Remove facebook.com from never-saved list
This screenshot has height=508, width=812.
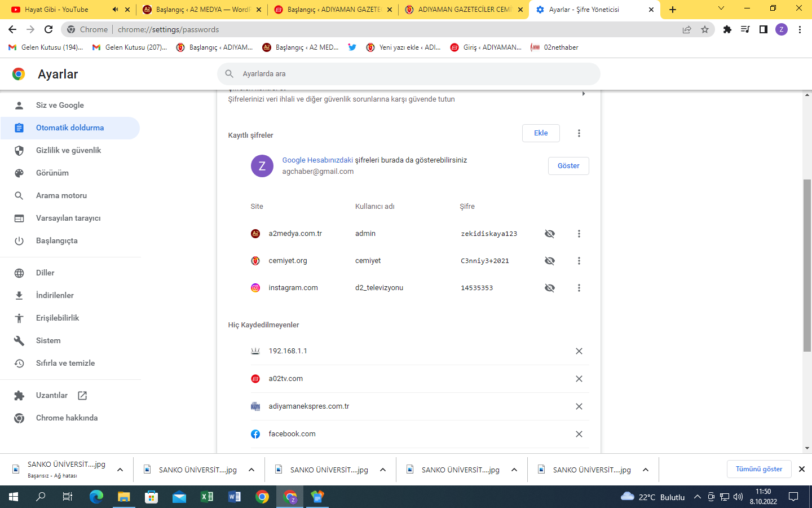[x=579, y=434]
